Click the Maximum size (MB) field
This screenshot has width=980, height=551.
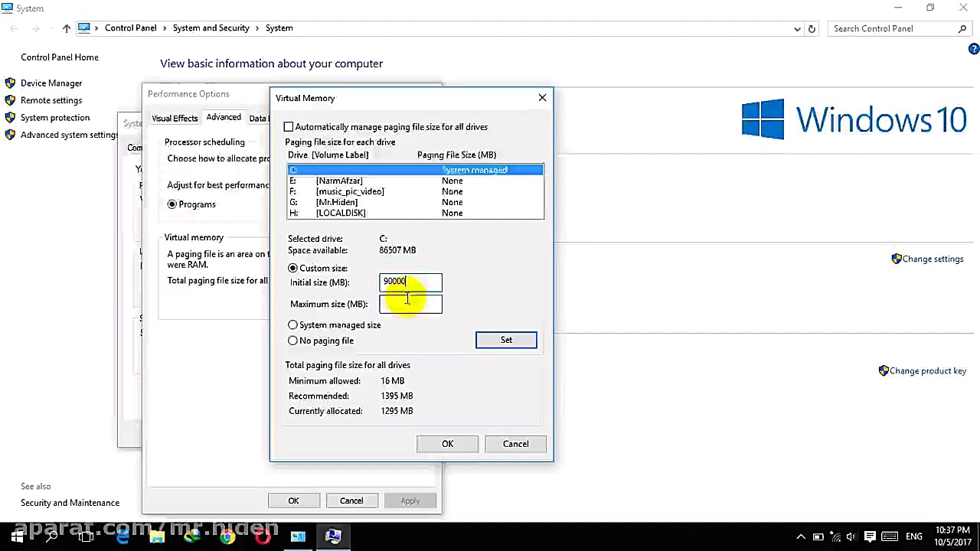coord(410,305)
